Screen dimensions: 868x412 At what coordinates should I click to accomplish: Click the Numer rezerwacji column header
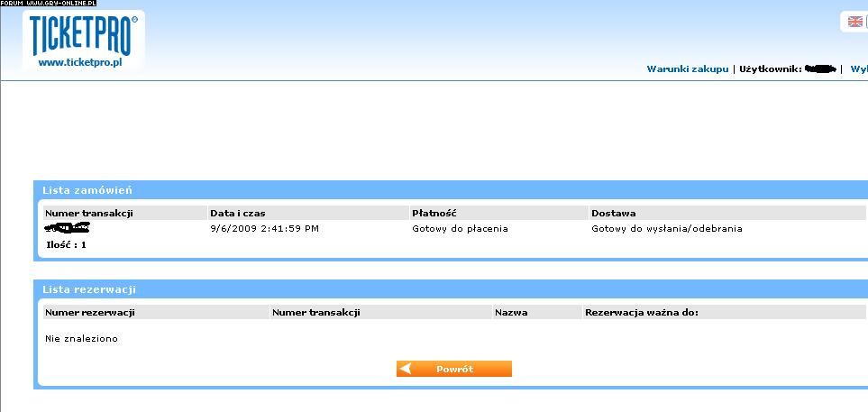pos(90,312)
